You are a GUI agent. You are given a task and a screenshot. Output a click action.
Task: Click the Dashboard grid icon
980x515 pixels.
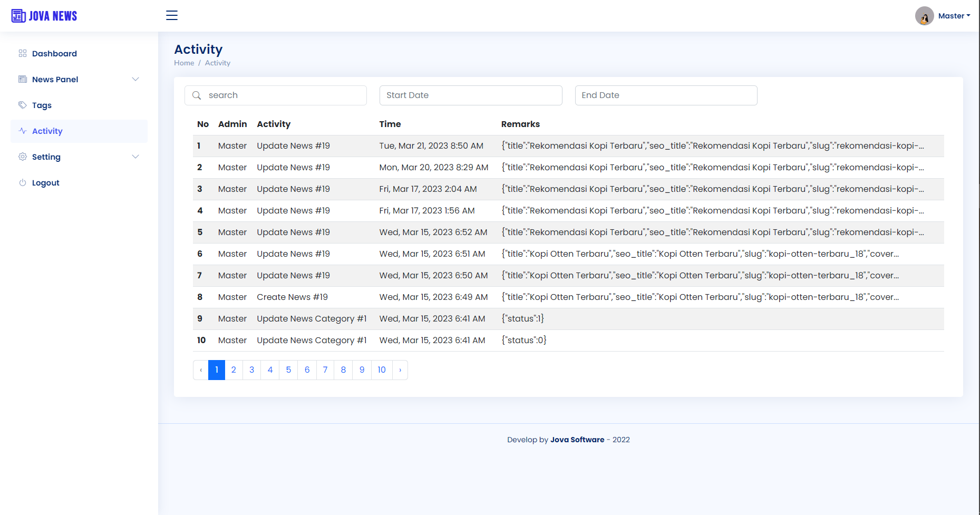(23, 53)
